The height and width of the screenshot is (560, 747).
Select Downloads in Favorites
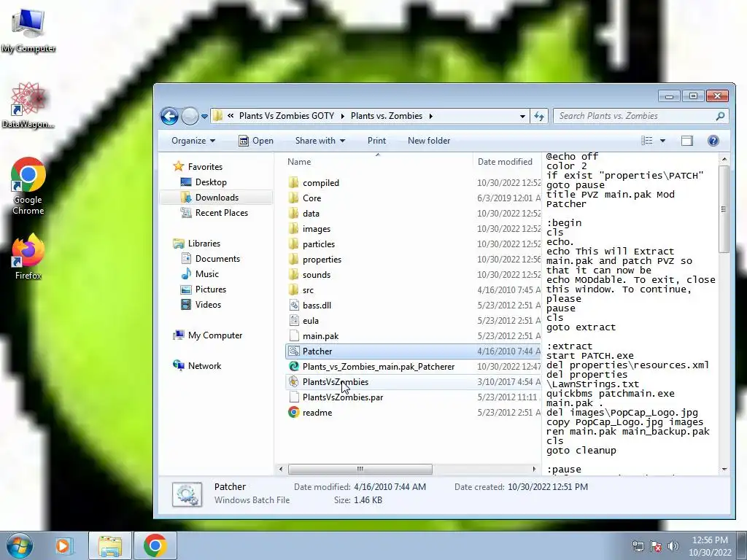(217, 197)
